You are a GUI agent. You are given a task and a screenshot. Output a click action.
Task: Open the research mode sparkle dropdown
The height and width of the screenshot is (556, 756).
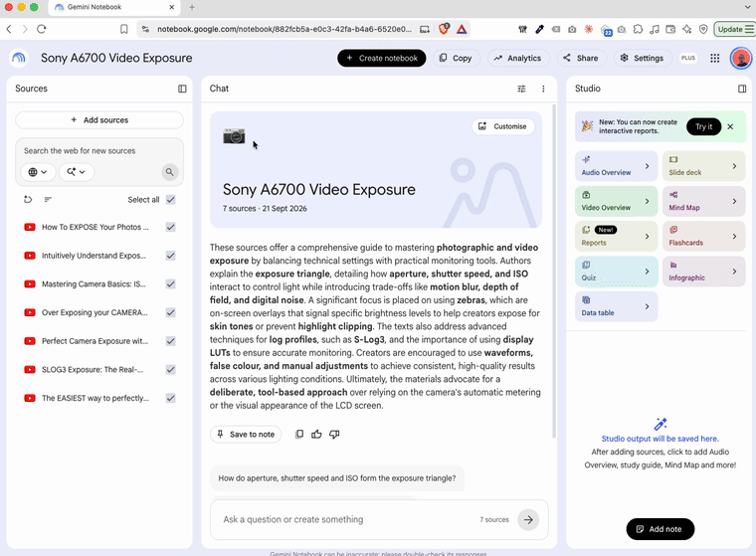click(x=77, y=172)
